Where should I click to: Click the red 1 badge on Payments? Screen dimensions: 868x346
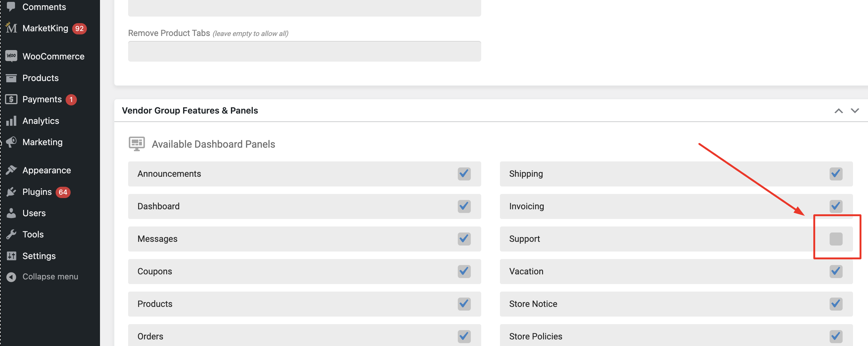pos(71,99)
